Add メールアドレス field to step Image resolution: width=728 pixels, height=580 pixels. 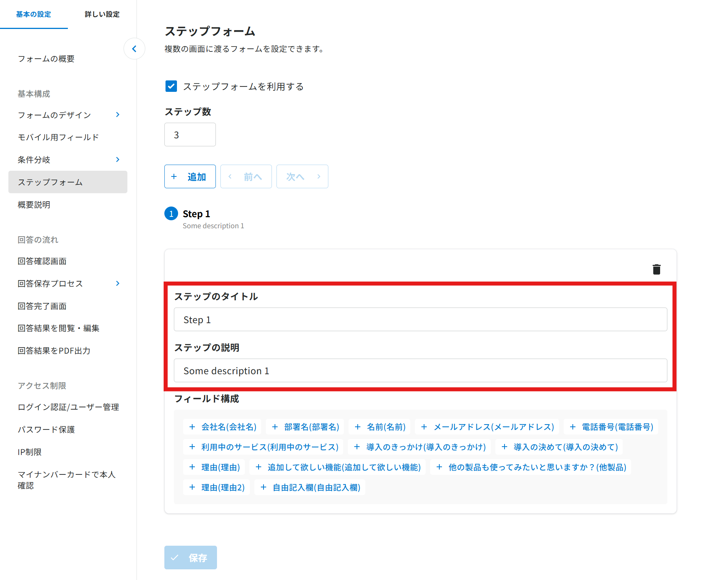point(487,427)
